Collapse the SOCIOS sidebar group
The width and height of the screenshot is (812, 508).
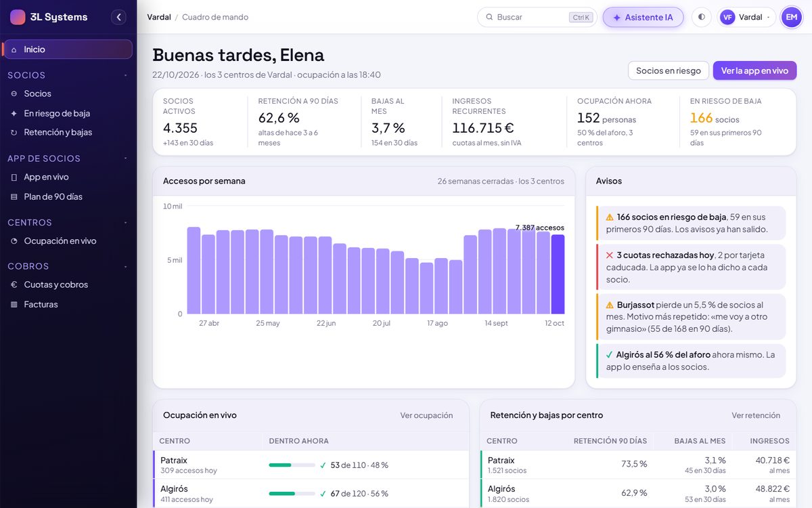[125, 75]
